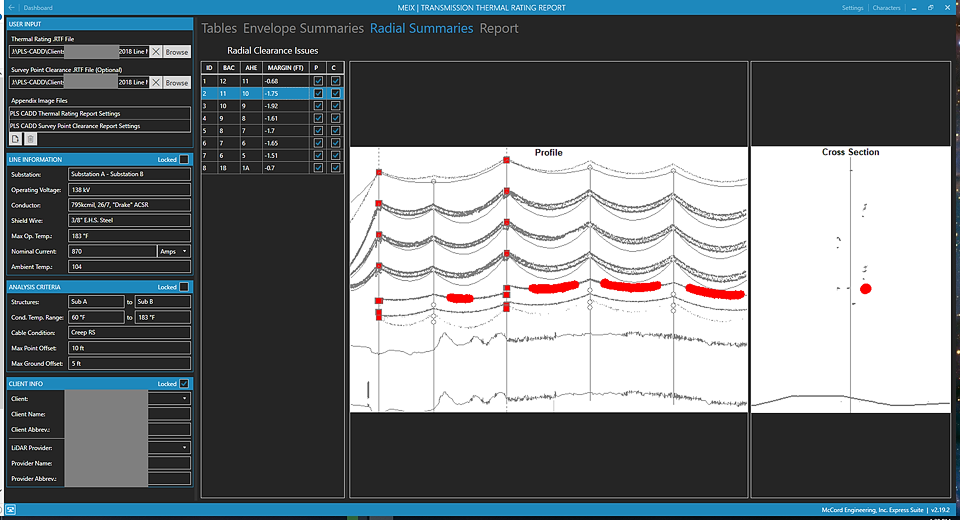
Task: Toggle the Line Information Locked checkbox
Action: tap(183, 159)
